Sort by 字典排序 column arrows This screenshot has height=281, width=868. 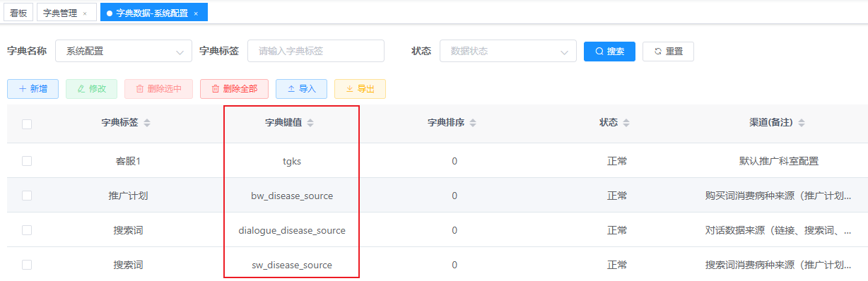pos(473,124)
